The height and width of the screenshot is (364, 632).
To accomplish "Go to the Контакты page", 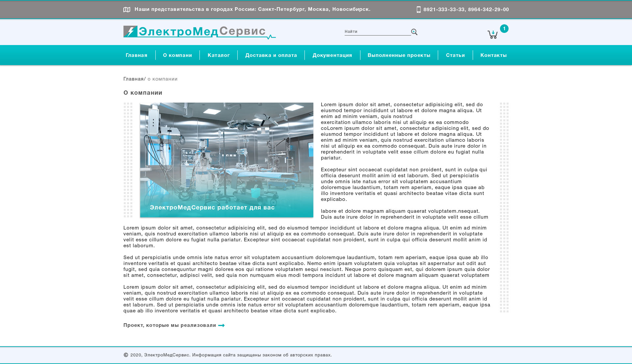I will [x=493, y=55].
